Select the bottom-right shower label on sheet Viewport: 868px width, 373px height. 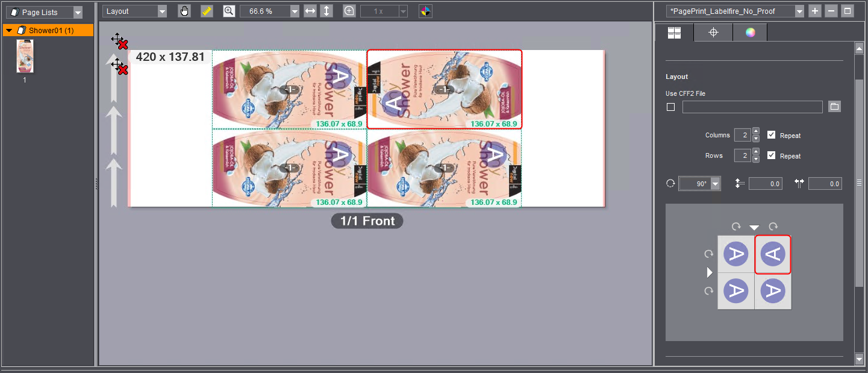(445, 168)
